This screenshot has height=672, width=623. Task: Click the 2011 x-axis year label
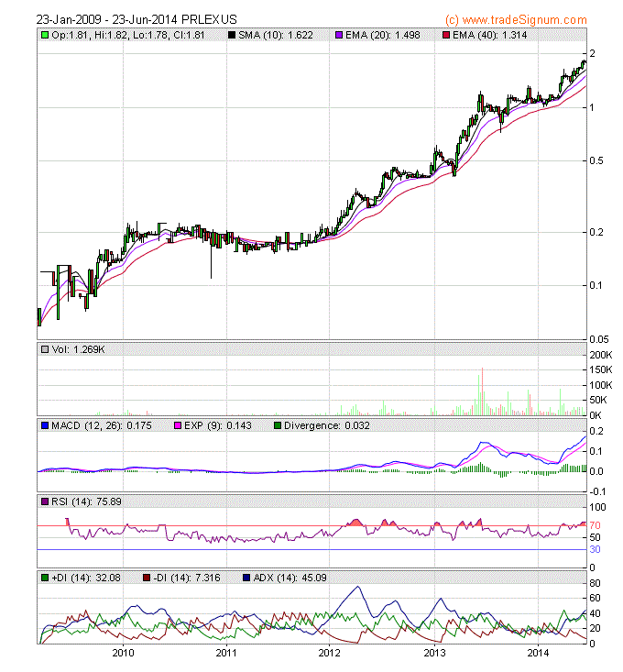point(226,653)
